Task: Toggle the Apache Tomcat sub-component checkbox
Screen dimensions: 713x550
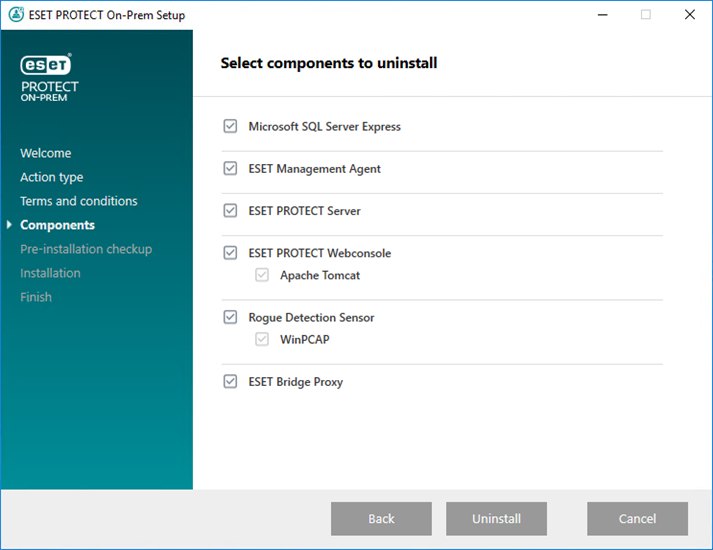Action: coord(262,275)
